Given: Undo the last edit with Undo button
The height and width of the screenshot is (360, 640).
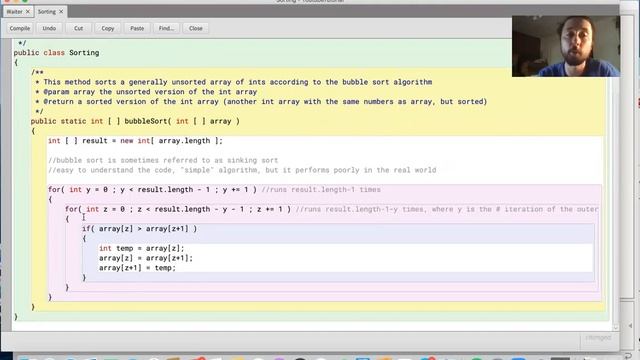Looking at the screenshot, I should point(49,28).
